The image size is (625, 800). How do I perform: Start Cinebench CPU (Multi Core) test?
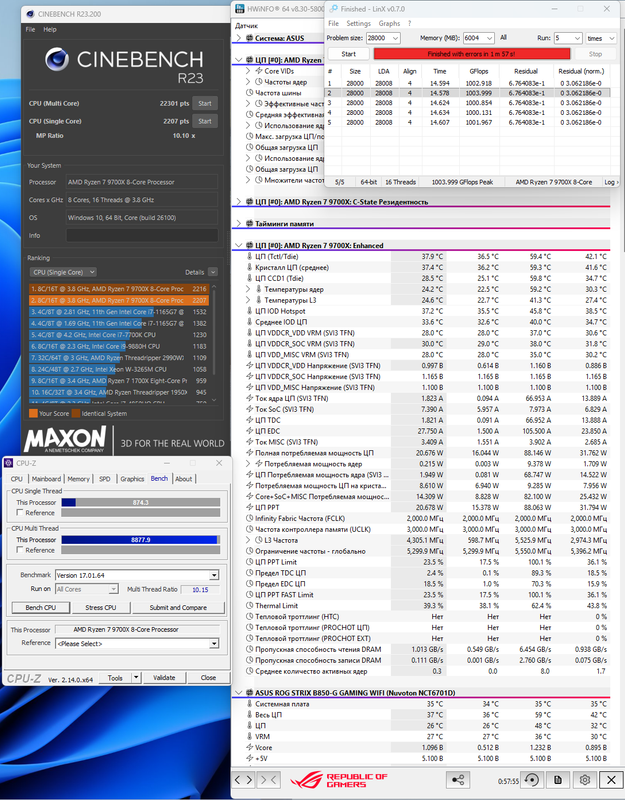(205, 103)
